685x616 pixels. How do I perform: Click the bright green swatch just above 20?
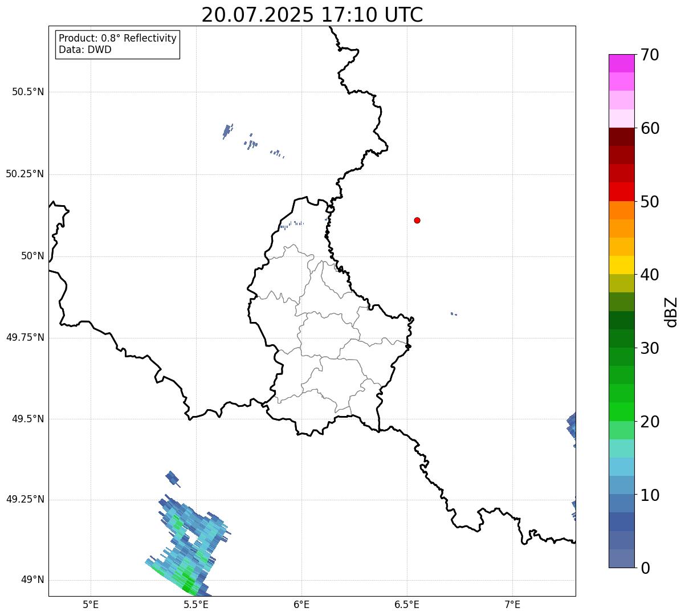pyautogui.click(x=621, y=412)
